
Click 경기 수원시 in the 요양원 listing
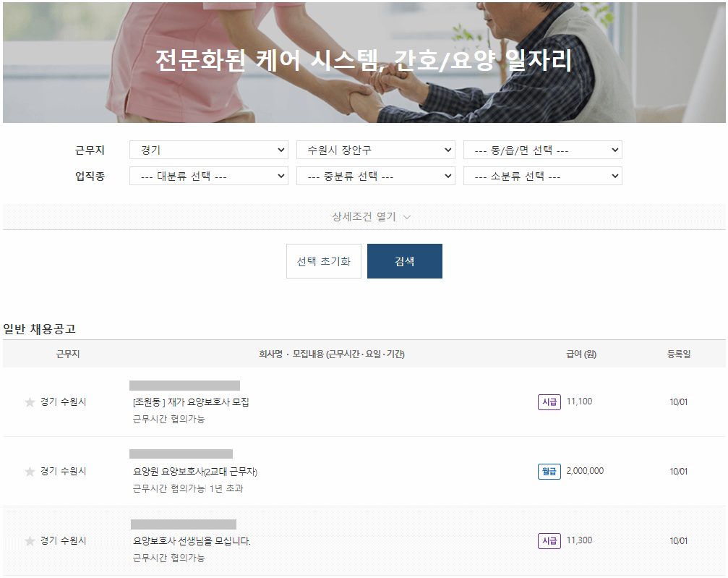[63, 471]
